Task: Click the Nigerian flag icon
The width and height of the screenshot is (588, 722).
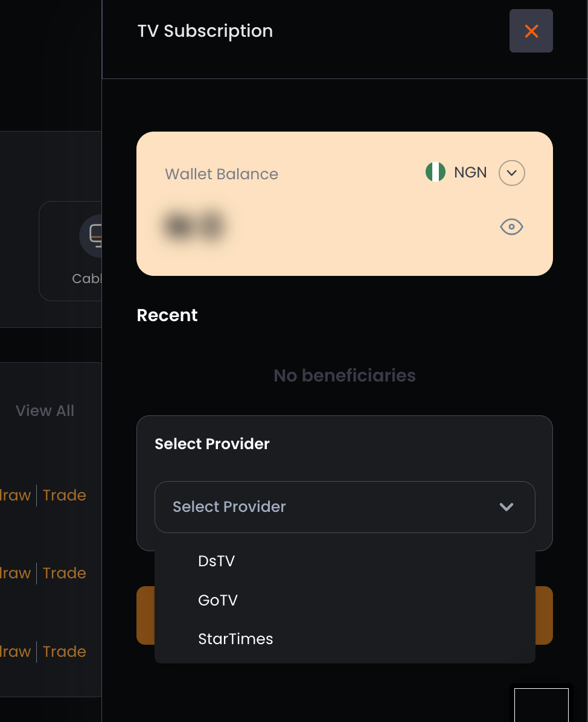Action: click(x=435, y=172)
